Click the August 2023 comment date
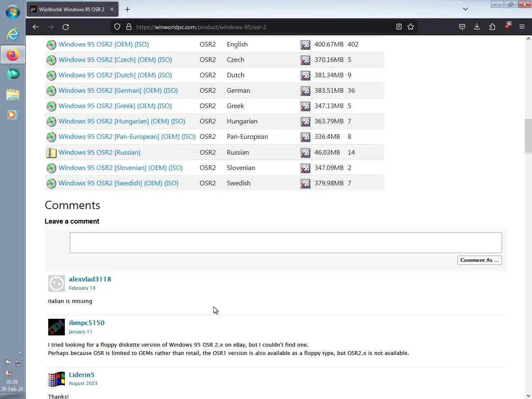Viewport: 532px width, 399px height. tap(83, 383)
